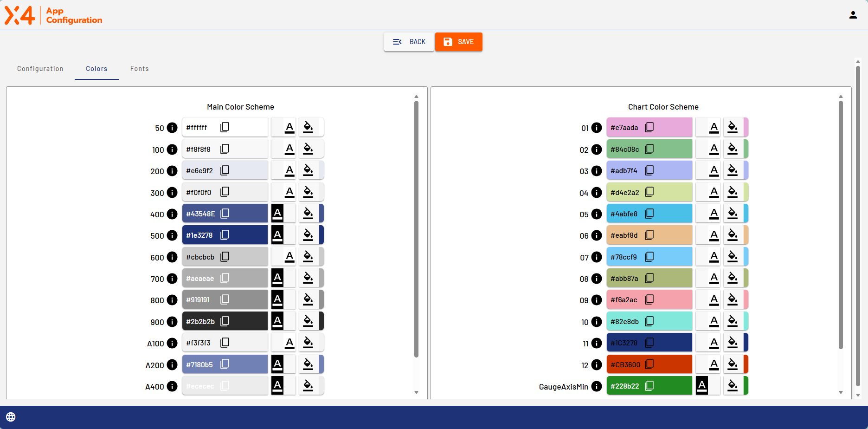Open the language globe icon
Screen dimensions: 868x429
click(11, 417)
